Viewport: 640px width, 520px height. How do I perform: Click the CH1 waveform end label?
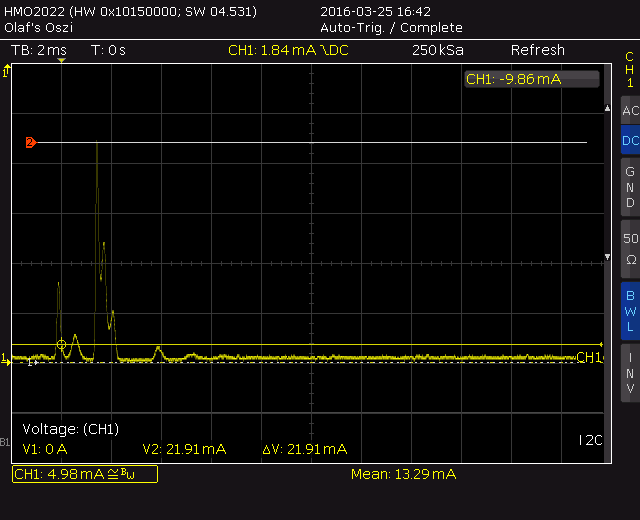[589, 358]
